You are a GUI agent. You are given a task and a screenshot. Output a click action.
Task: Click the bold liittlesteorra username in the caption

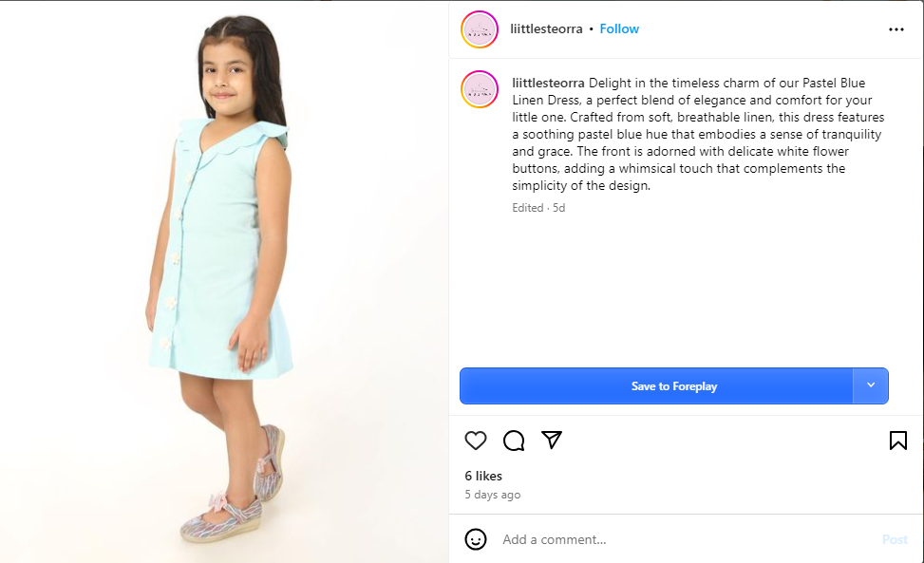[x=548, y=84]
